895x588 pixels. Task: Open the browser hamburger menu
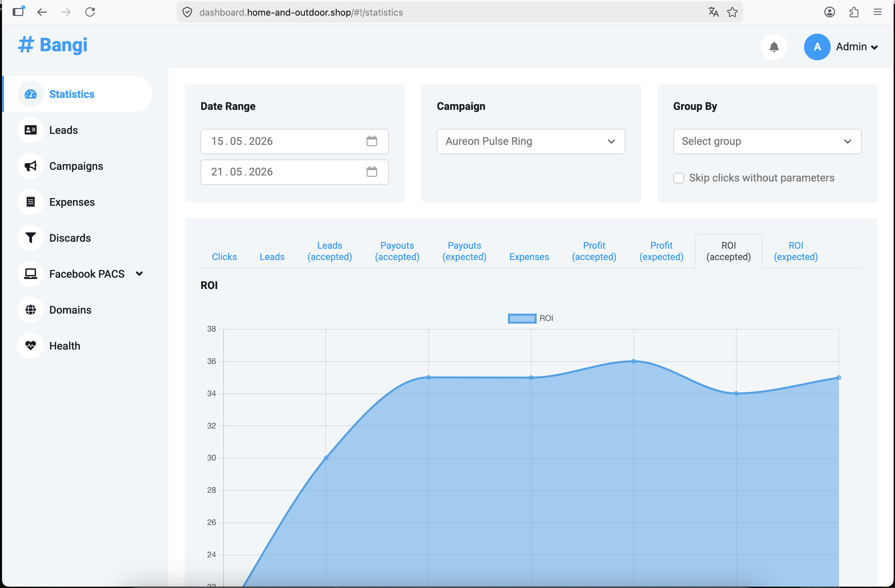click(877, 12)
